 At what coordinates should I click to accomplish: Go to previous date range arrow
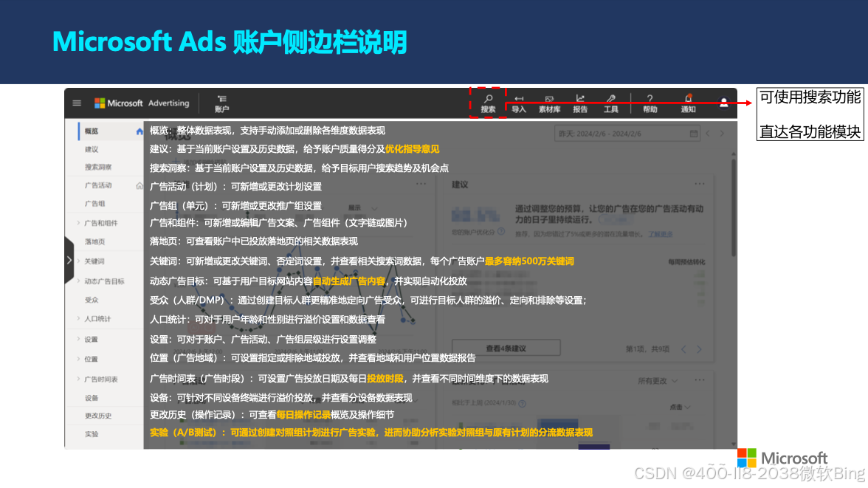pyautogui.click(x=708, y=134)
